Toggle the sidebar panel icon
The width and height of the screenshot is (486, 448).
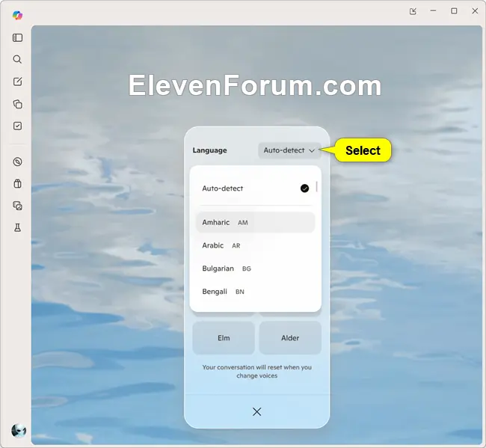[17, 38]
